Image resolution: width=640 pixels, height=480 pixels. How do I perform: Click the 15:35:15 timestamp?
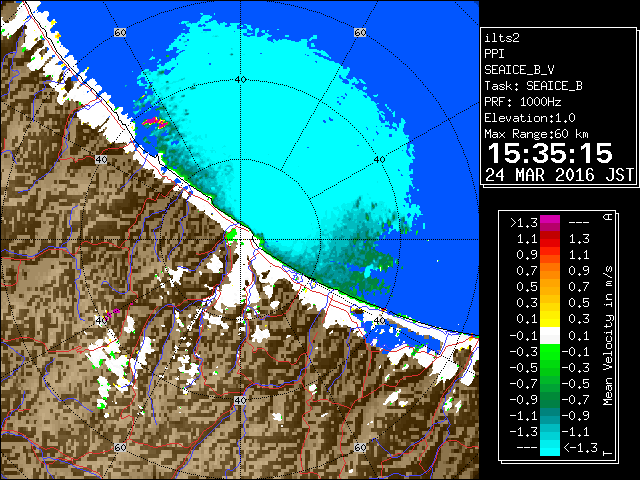point(550,153)
